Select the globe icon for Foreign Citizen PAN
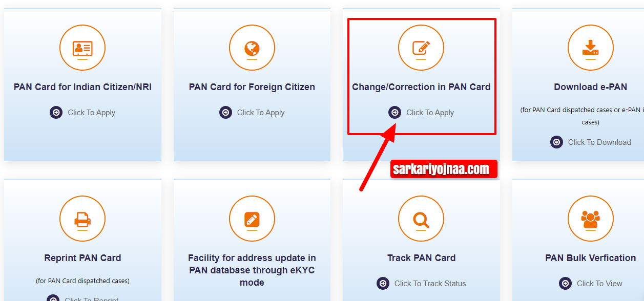This screenshot has width=644, height=301. pyautogui.click(x=252, y=48)
